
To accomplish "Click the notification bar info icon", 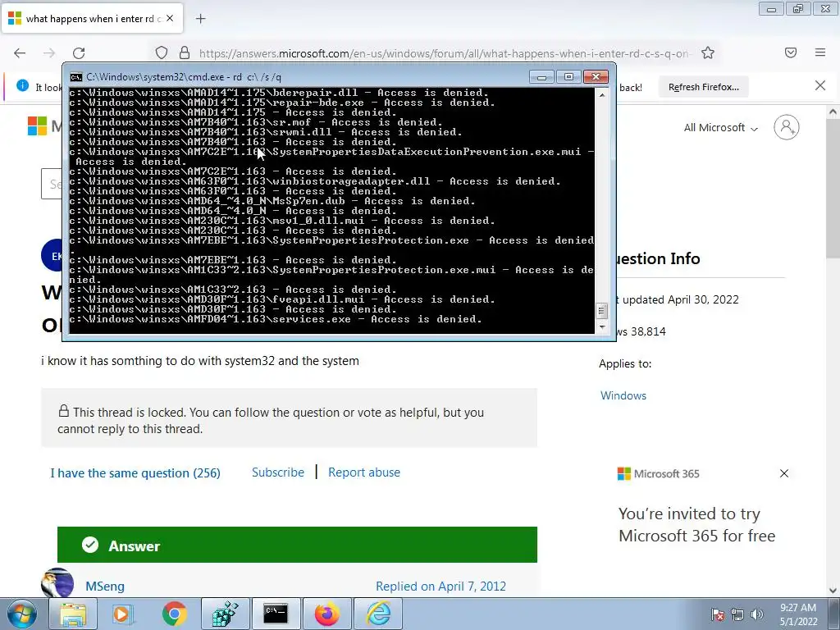I will click(x=22, y=85).
